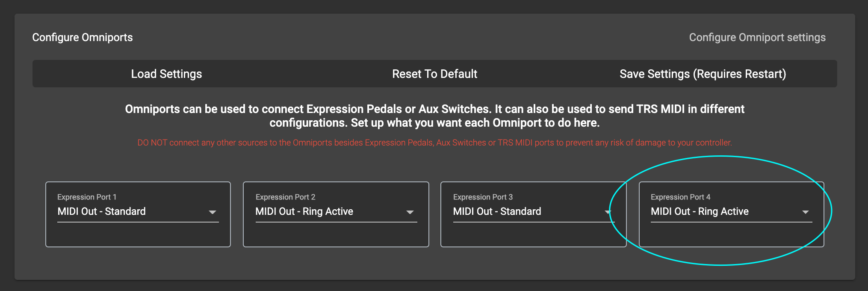Click the Expression Port 4 dropdown arrow
Viewport: 868px width, 291px height.
(806, 212)
